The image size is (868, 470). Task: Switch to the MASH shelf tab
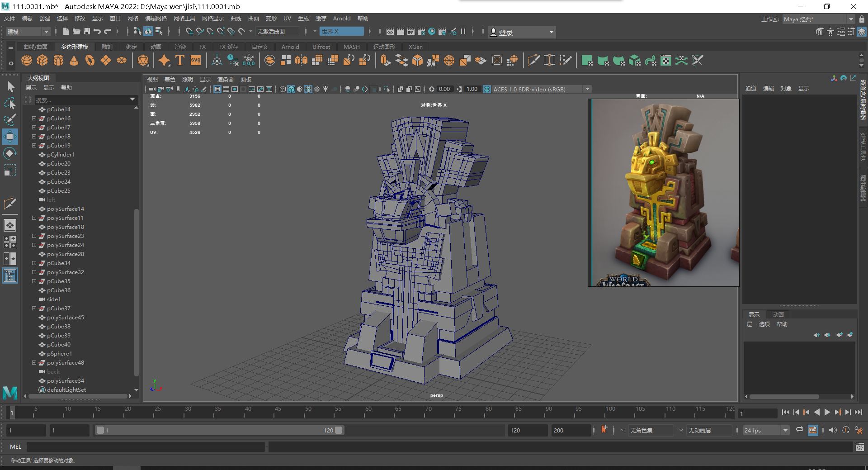352,47
